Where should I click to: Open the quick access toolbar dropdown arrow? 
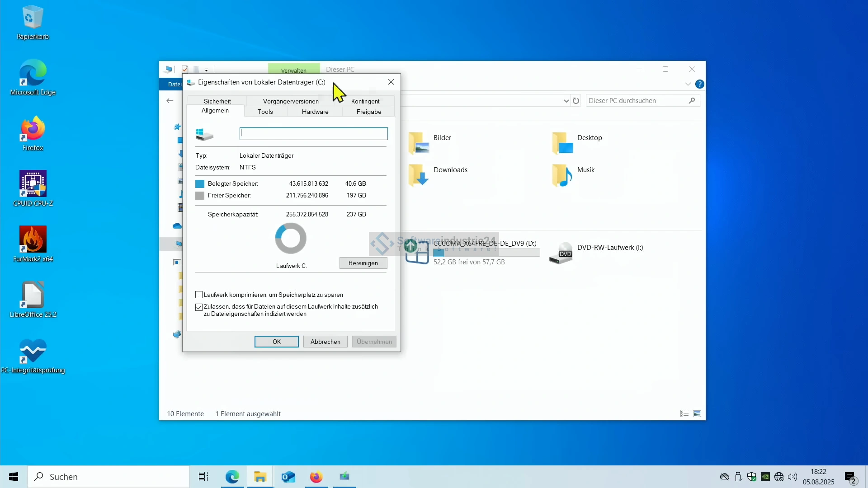pyautogui.click(x=206, y=70)
